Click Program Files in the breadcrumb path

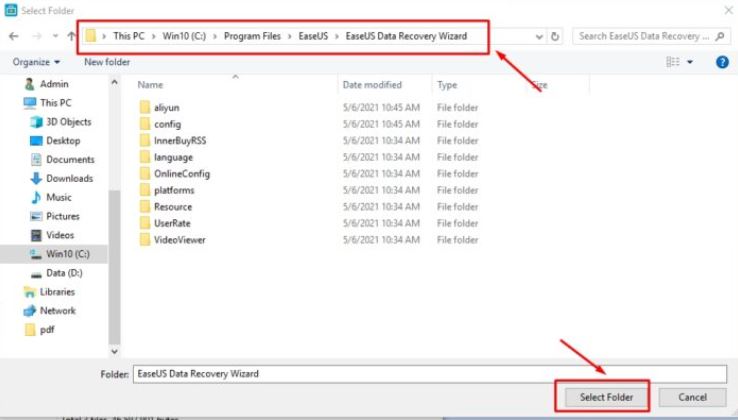coord(255,36)
